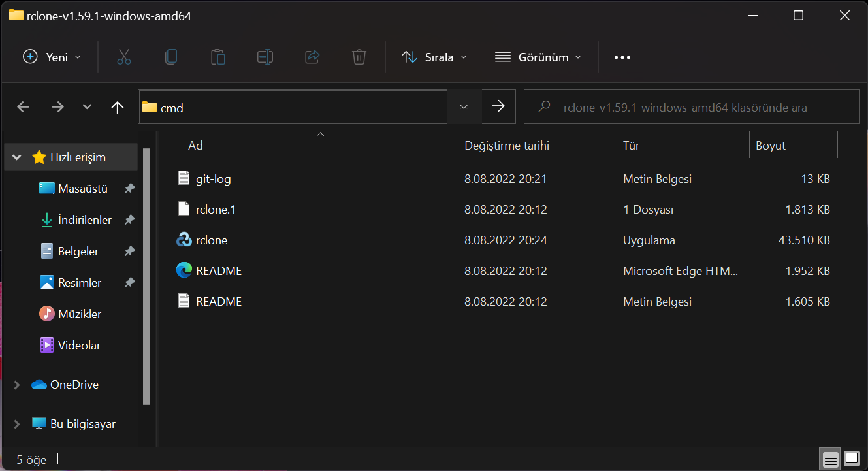The height and width of the screenshot is (471, 868).
Task: Click the 13 KB size value
Action: (x=815, y=178)
